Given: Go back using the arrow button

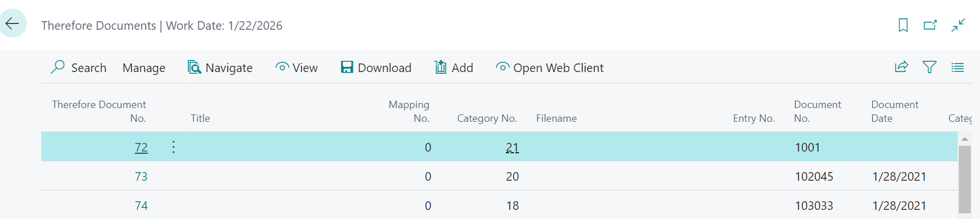Looking at the screenshot, I should (x=12, y=23).
